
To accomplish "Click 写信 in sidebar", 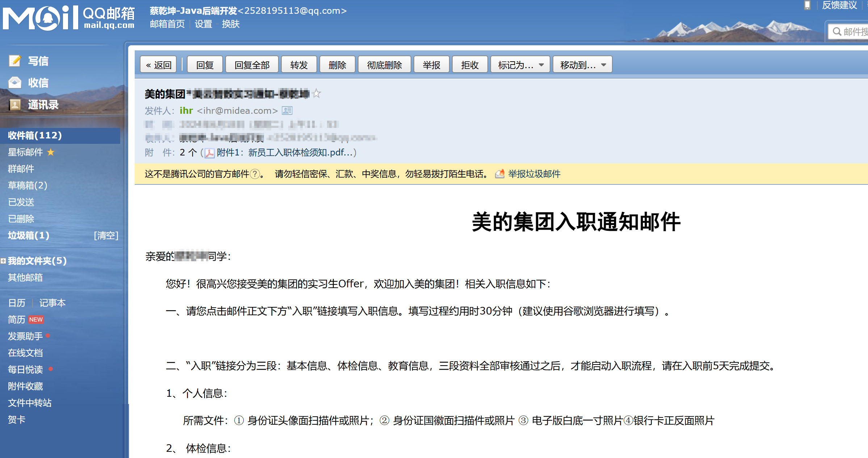I will click(x=38, y=61).
